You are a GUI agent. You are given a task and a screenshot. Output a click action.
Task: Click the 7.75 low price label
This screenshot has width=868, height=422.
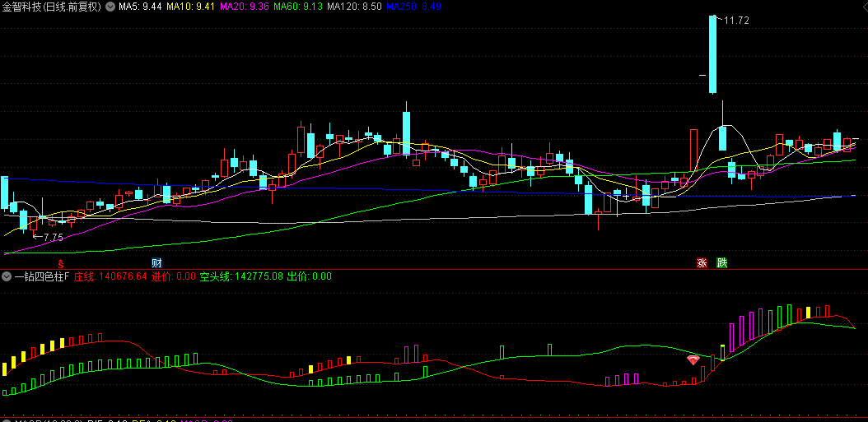(x=54, y=237)
